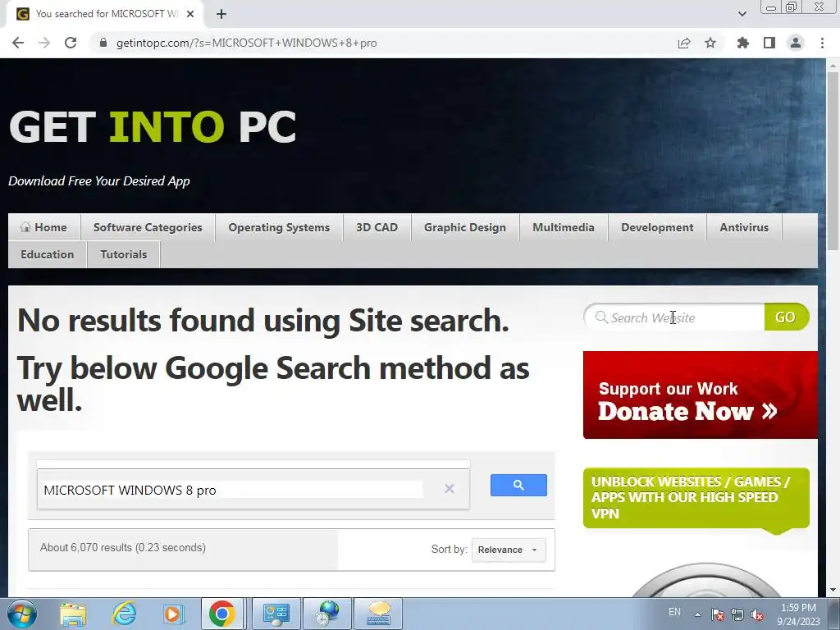Image resolution: width=840 pixels, height=630 pixels.
Task: Click the address bar URL
Action: pyautogui.click(x=246, y=43)
